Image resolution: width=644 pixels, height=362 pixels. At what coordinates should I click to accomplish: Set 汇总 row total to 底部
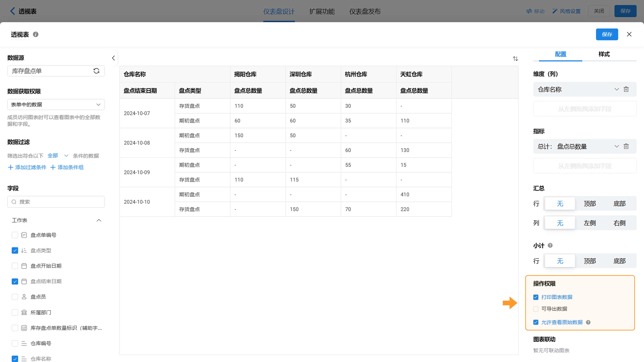[x=619, y=203]
